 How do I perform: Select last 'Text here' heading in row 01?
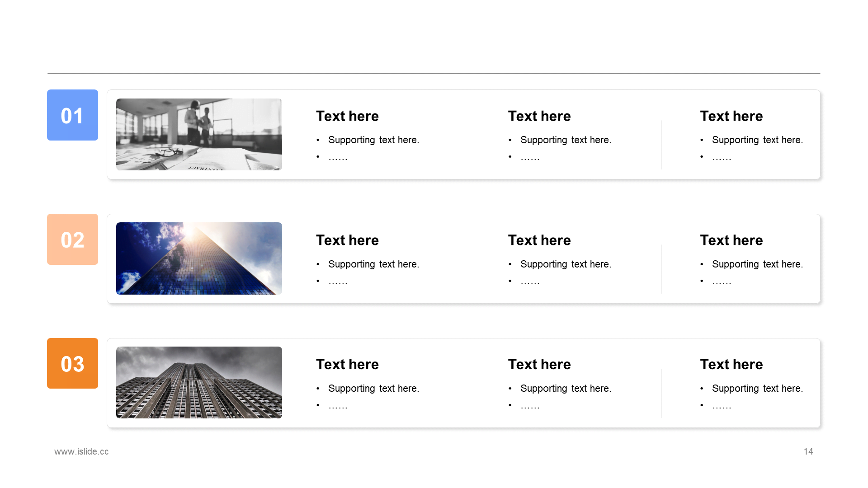point(731,116)
